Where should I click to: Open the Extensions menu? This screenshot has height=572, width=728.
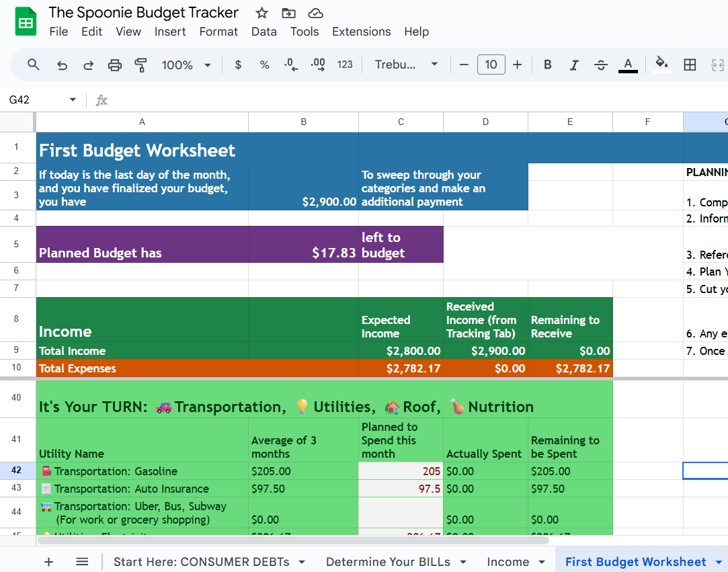point(361,32)
